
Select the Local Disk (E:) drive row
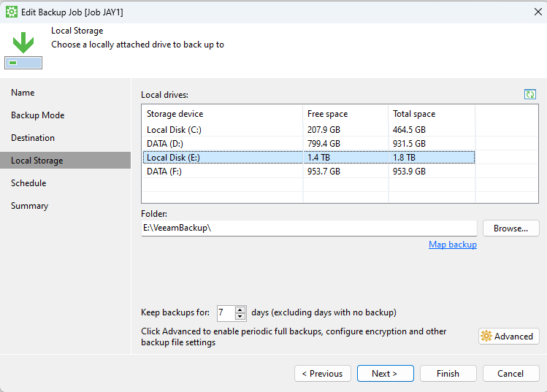point(308,158)
